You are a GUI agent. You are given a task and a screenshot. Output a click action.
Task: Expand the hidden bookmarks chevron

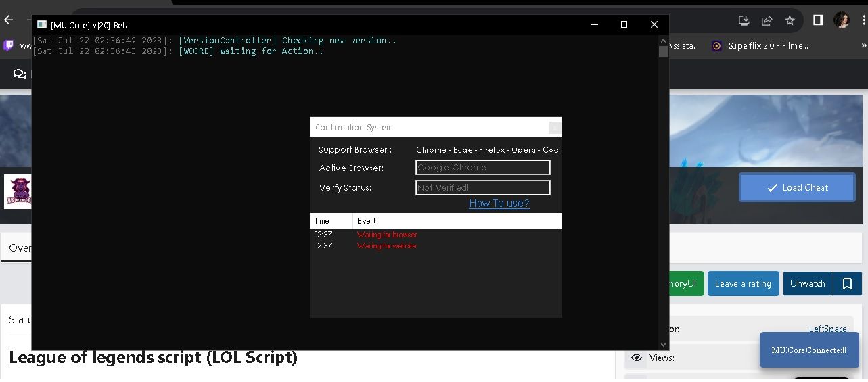pyautogui.click(x=863, y=46)
